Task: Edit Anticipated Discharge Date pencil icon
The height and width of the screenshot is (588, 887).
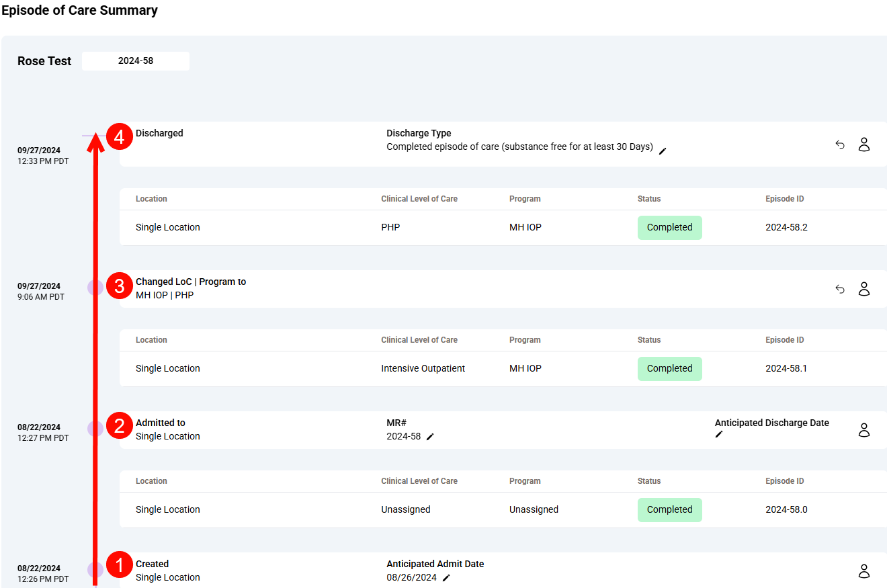Action: point(719,435)
